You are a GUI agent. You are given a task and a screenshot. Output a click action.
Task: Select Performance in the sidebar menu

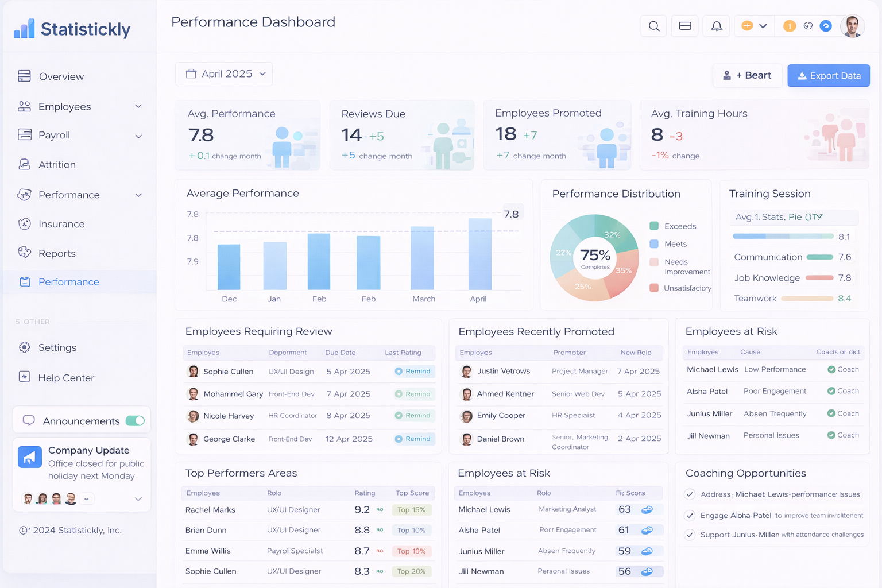pyautogui.click(x=68, y=282)
